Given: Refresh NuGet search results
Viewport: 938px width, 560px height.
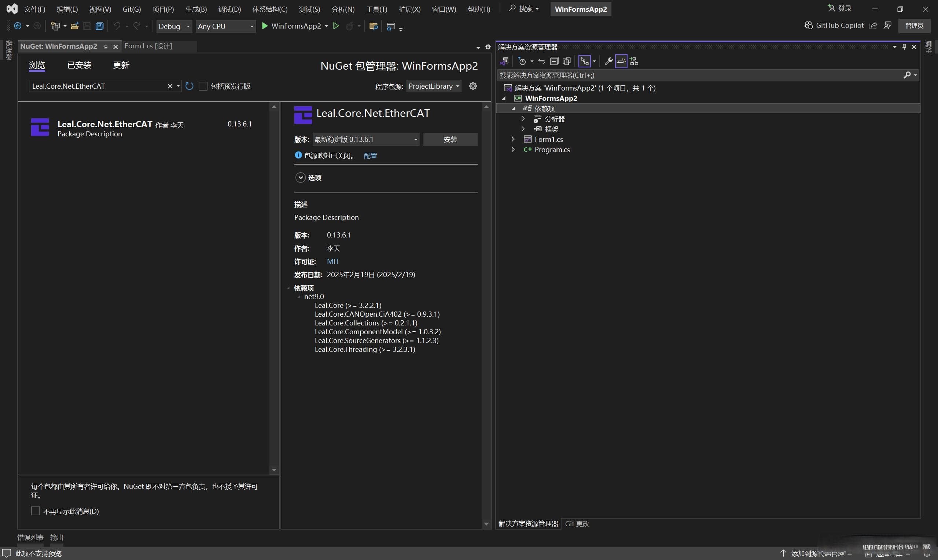Looking at the screenshot, I should [x=190, y=86].
